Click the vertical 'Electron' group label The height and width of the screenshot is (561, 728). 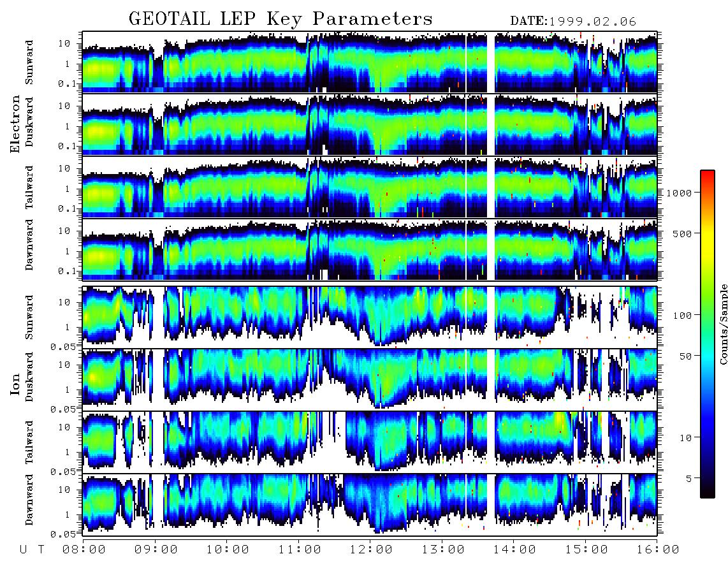tap(15, 124)
